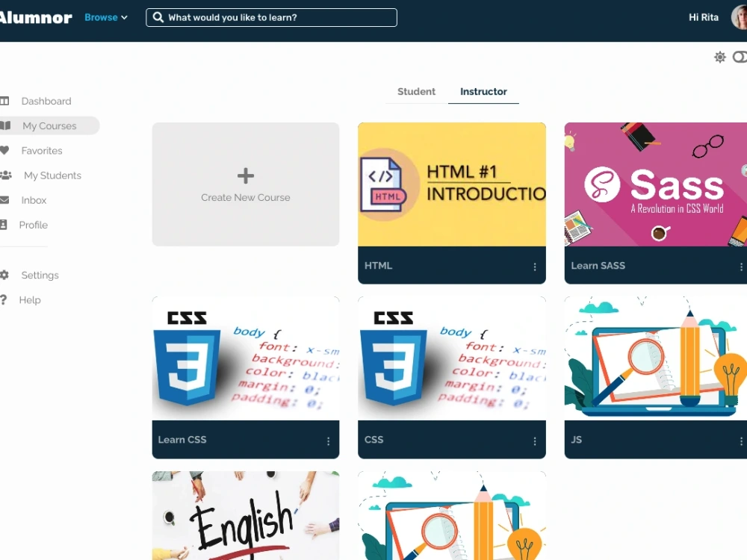Open the Browse dropdown

106,17
